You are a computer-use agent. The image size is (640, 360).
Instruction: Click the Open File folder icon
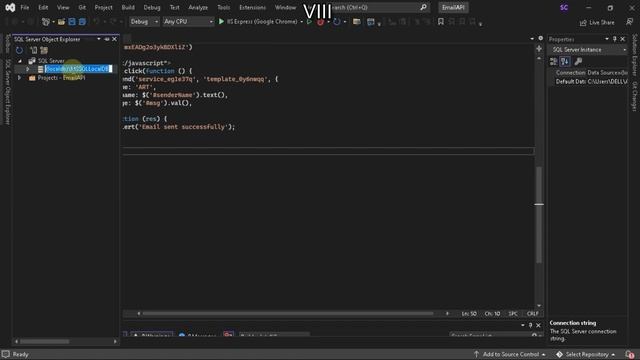pos(61,22)
